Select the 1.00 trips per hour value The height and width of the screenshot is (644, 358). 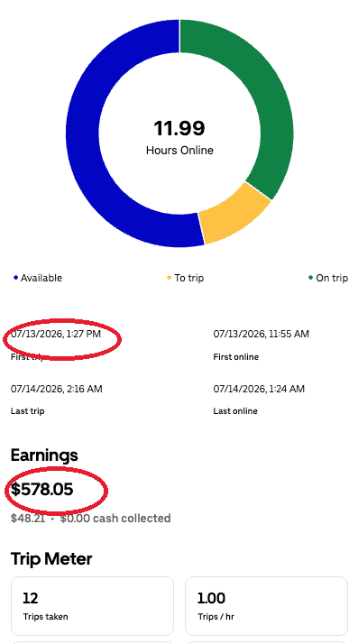pos(211,598)
